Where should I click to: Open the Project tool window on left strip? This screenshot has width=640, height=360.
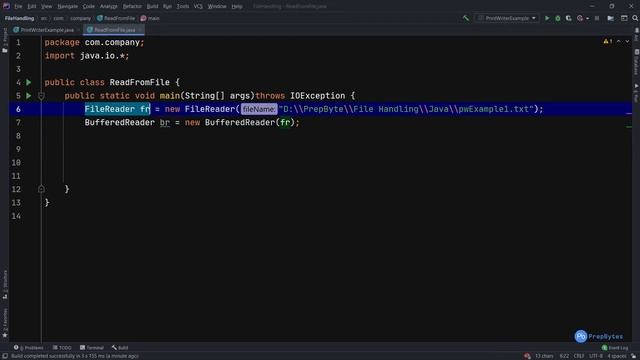pyautogui.click(x=5, y=41)
